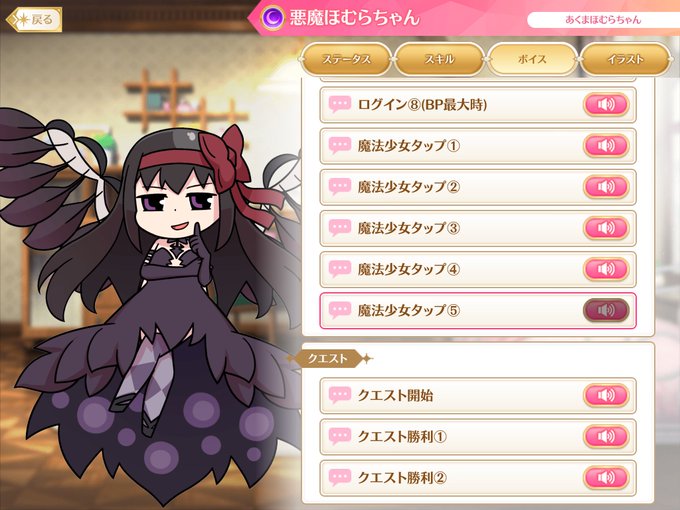Open the ステータス tab
This screenshot has height=510, width=680.
coord(346,59)
